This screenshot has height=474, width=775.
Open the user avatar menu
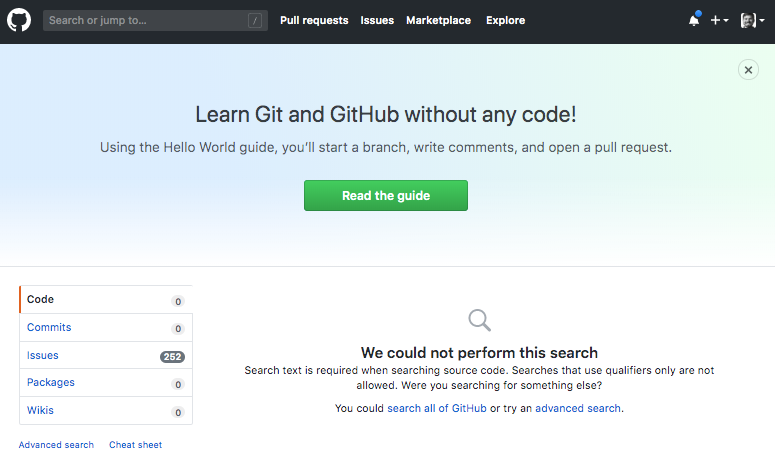[752, 20]
